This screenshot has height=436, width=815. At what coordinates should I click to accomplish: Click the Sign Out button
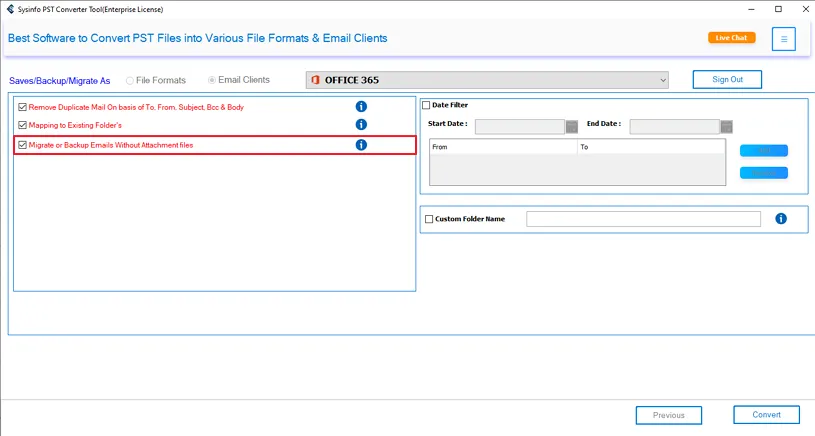click(727, 79)
